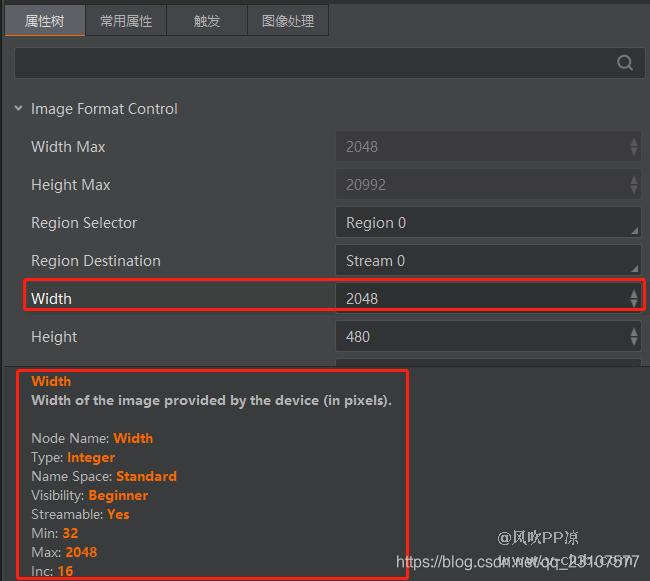Click the search magnifier icon
The height and width of the screenshot is (581, 650).
pos(625,63)
